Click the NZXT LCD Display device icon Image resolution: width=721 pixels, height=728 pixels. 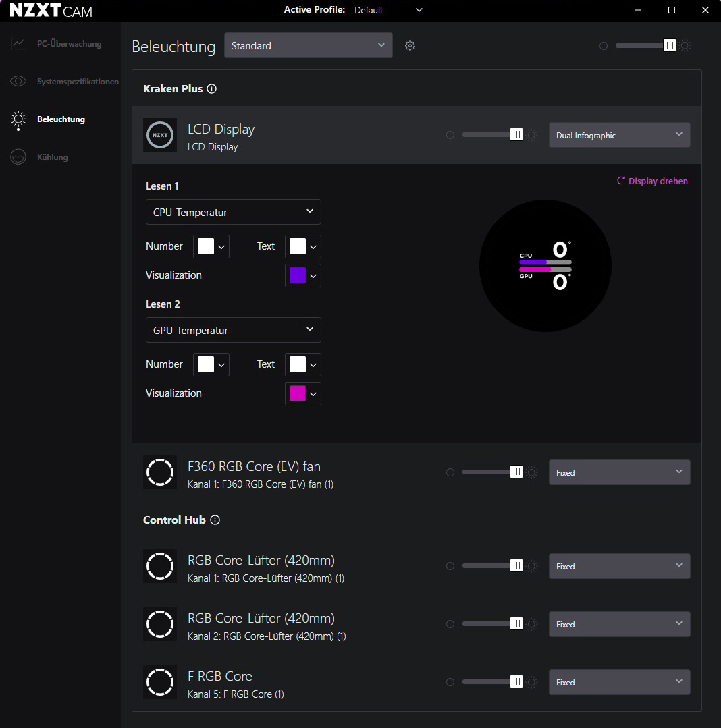(160, 135)
